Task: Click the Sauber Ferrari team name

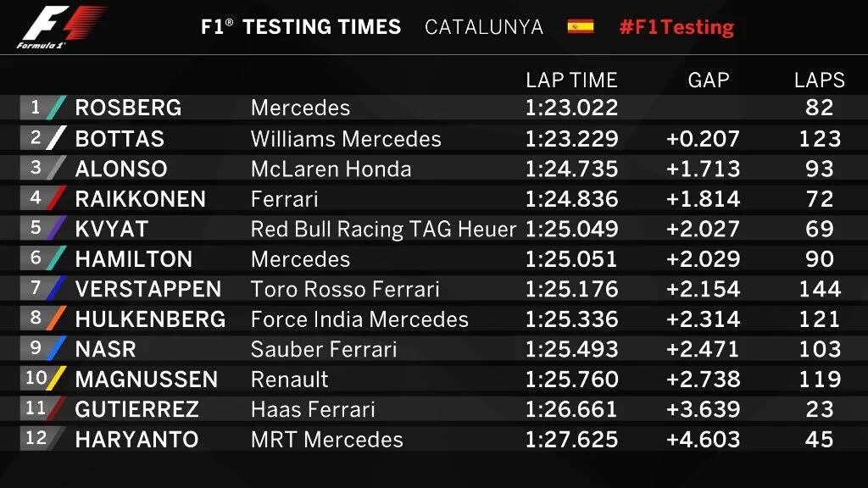Action: coord(324,349)
